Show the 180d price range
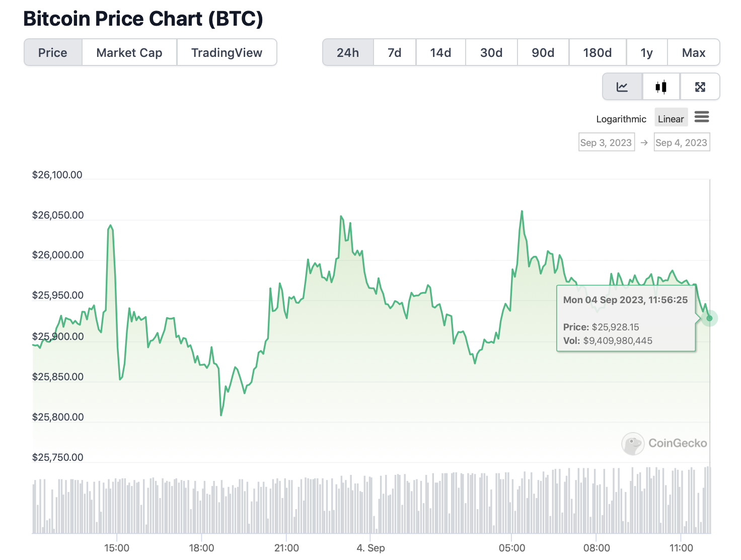The height and width of the screenshot is (560, 741). pyautogui.click(x=597, y=53)
